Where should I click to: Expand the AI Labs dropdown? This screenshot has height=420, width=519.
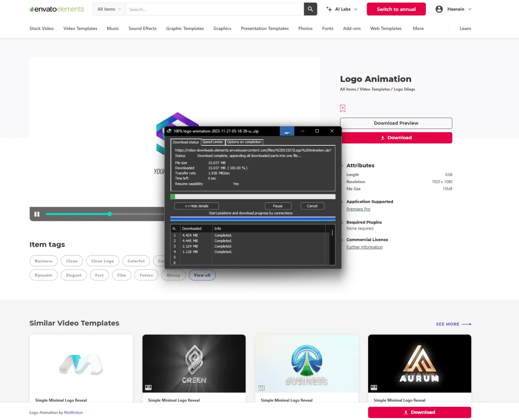[356, 9]
